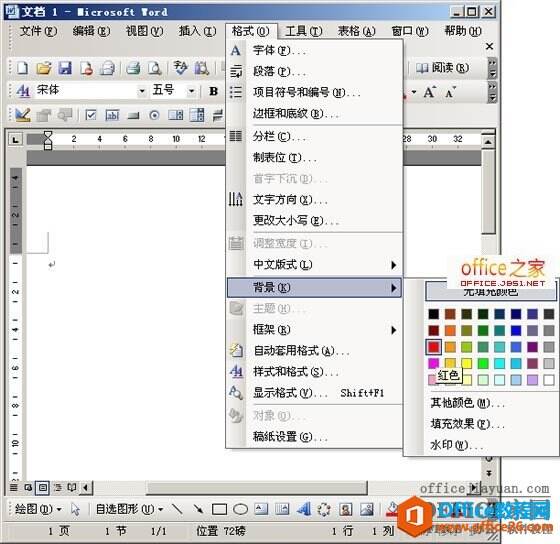The image size is (560, 544).
Task: Insert a check box control
Action: (90, 115)
